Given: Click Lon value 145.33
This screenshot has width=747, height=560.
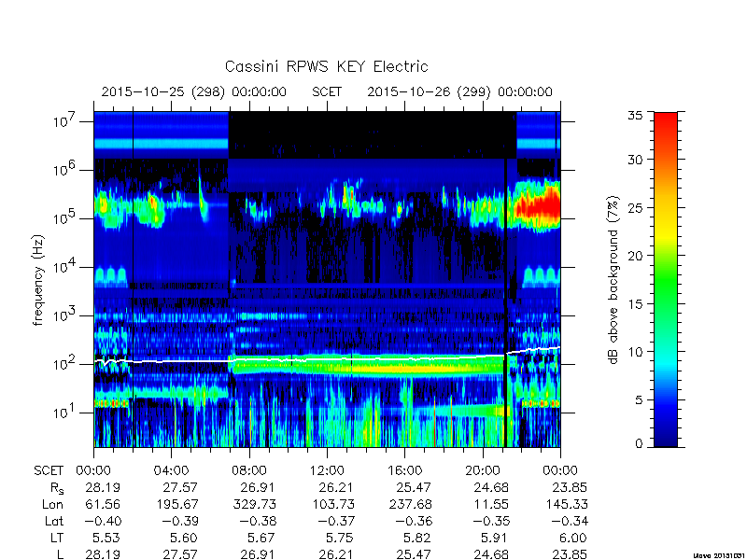Looking at the screenshot, I should click(x=567, y=504).
